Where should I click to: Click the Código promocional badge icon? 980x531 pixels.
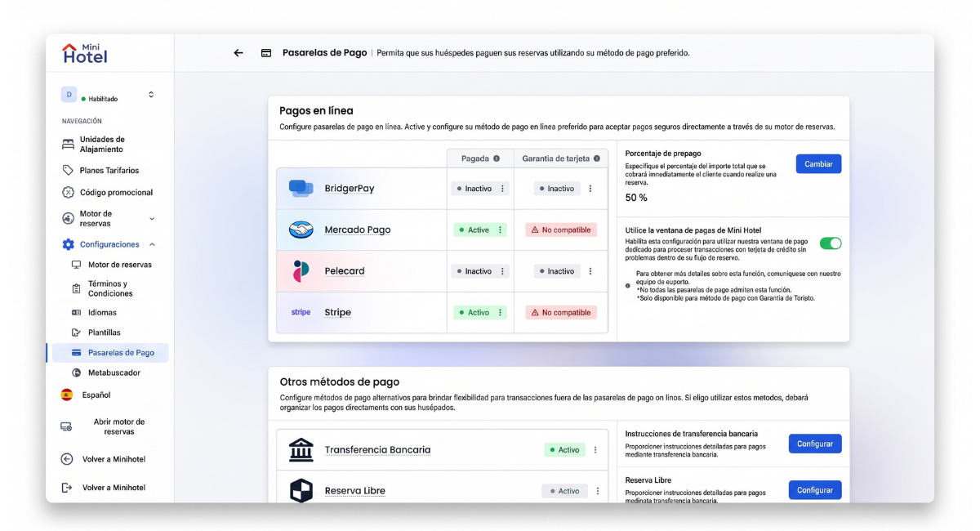pyautogui.click(x=68, y=193)
